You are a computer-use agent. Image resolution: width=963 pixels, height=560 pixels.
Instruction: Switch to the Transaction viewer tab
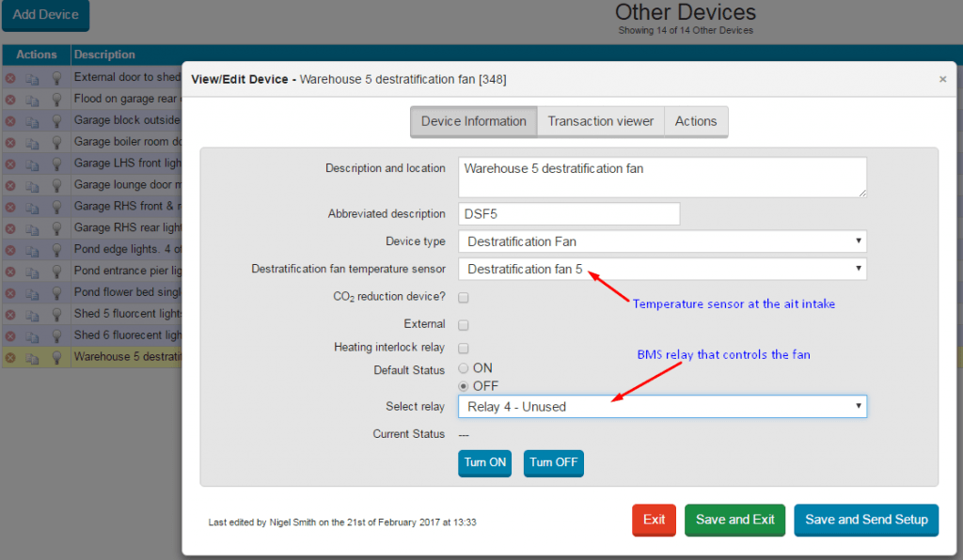[600, 121]
